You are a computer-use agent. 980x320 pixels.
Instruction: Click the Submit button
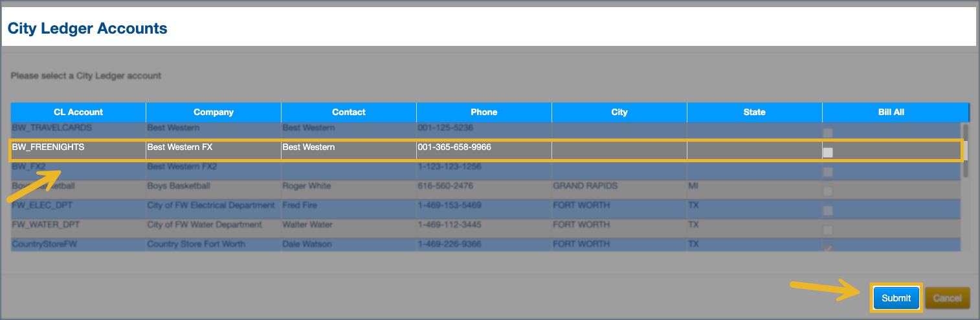pyautogui.click(x=896, y=298)
